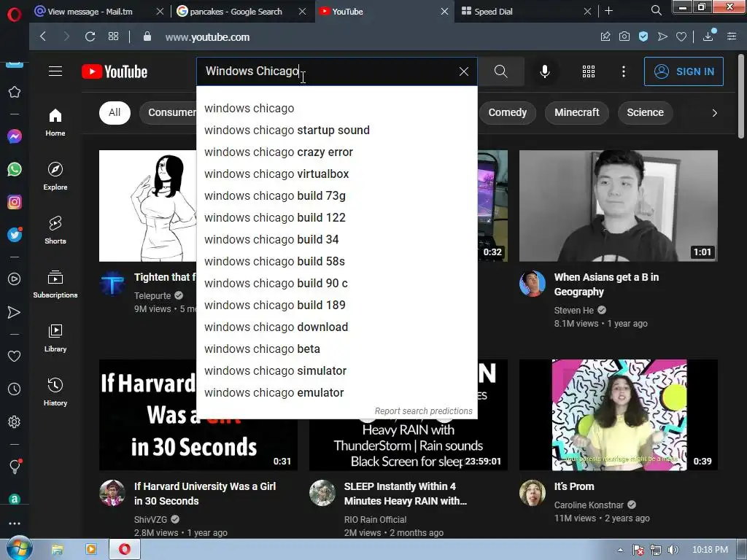Show hidden tray icons arrow in taskbar

point(620,550)
